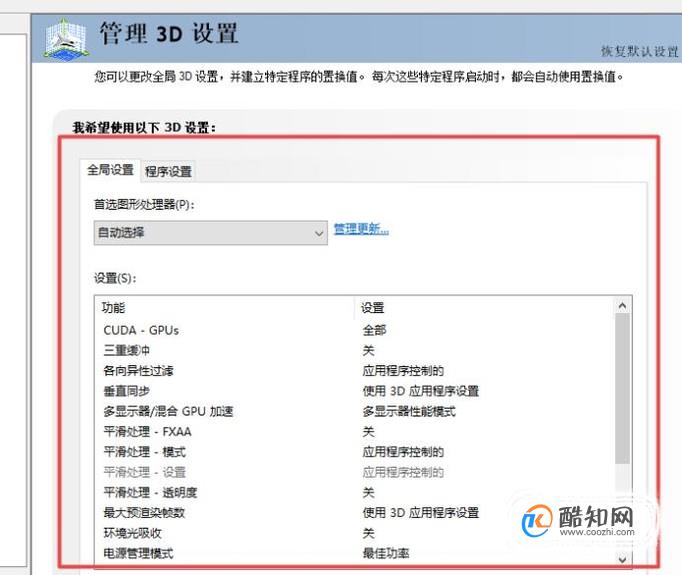Open the 自动选择 graphics processor dropdown
This screenshot has width=682, height=575.
point(211,233)
